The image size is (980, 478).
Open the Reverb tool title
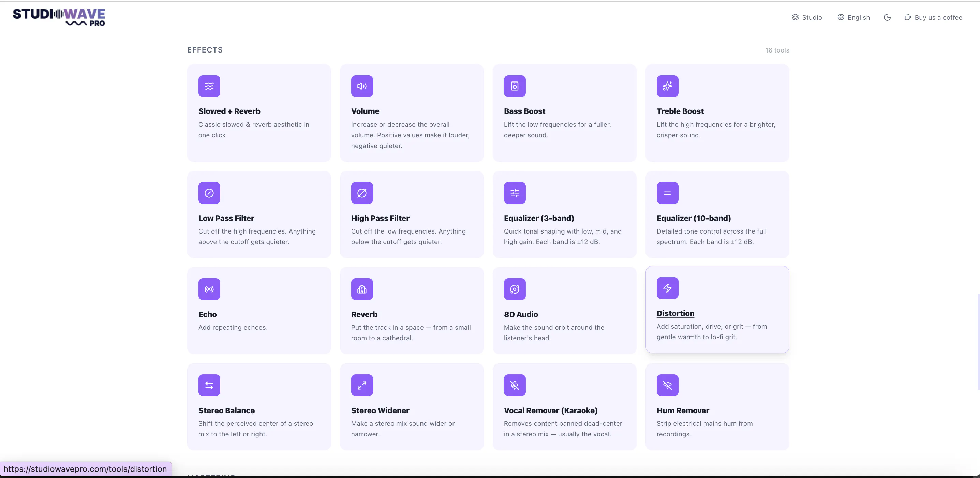pos(365,314)
